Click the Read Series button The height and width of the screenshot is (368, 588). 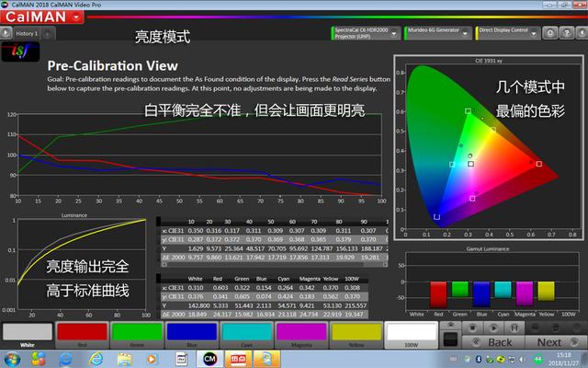514,328
